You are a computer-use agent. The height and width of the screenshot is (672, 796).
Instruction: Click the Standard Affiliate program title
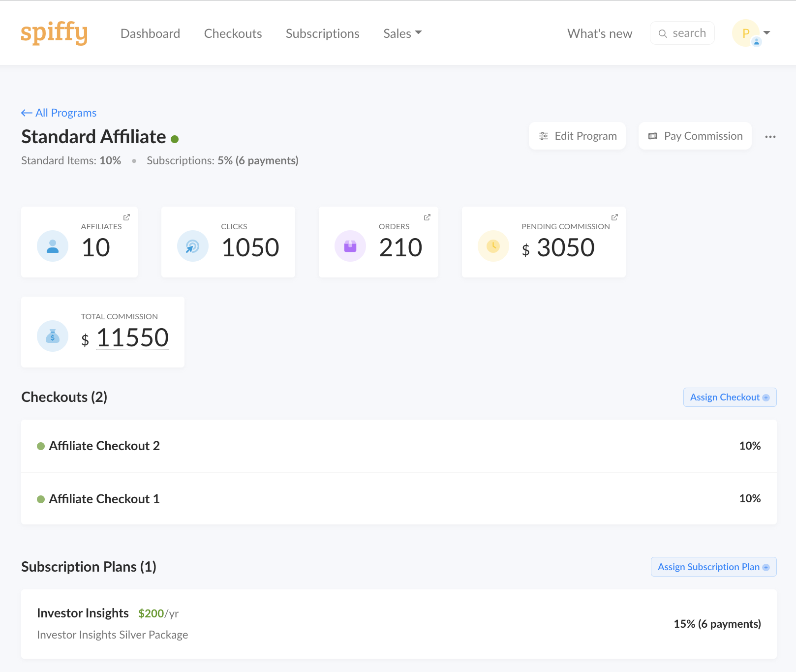pyautogui.click(x=93, y=137)
